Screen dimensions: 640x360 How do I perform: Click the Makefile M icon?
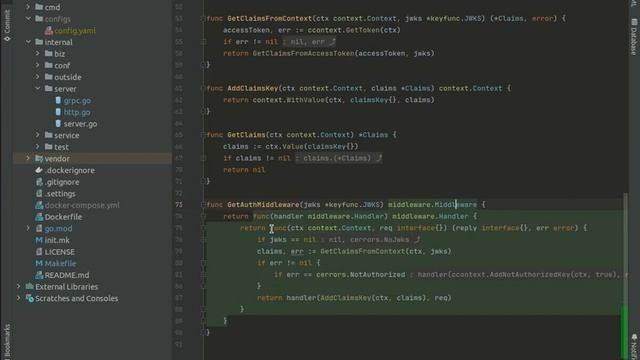tap(39, 263)
